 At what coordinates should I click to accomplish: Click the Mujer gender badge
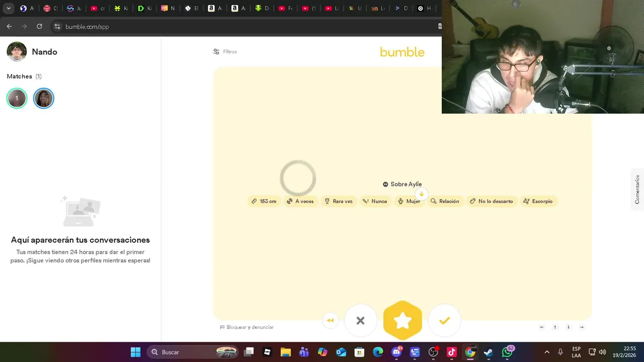tap(409, 201)
